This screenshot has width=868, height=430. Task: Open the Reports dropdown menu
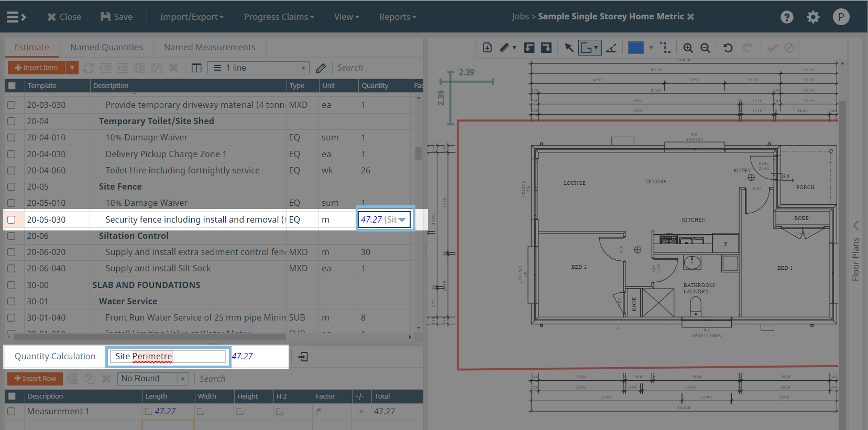(398, 17)
